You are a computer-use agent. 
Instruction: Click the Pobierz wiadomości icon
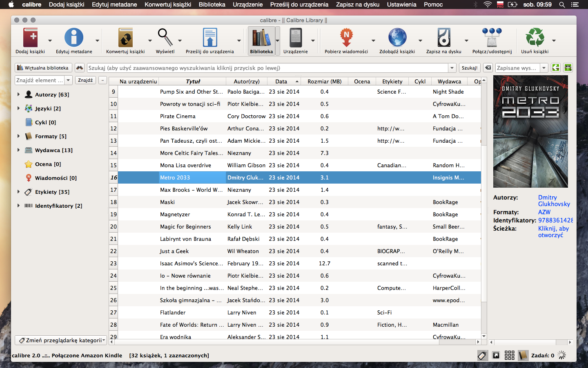point(346,38)
